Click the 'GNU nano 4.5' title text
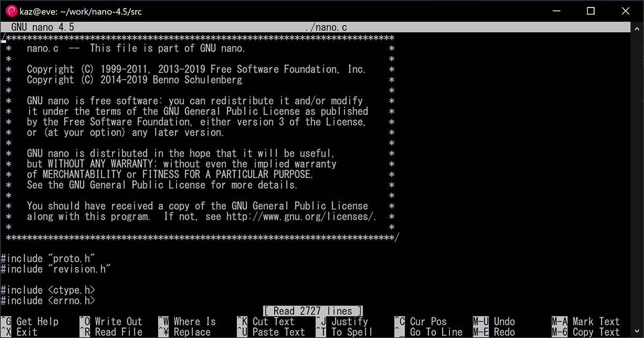 pyautogui.click(x=42, y=27)
